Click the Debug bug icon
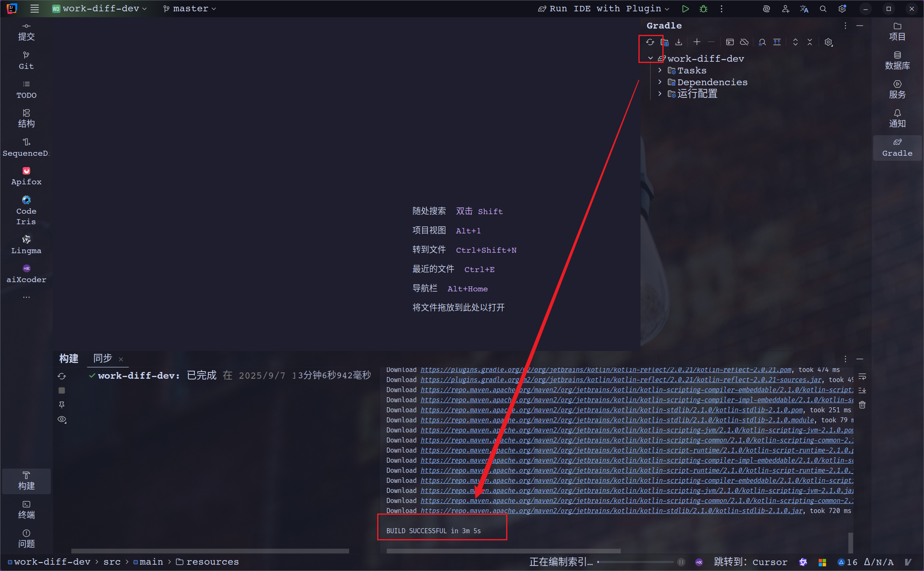 coord(703,9)
